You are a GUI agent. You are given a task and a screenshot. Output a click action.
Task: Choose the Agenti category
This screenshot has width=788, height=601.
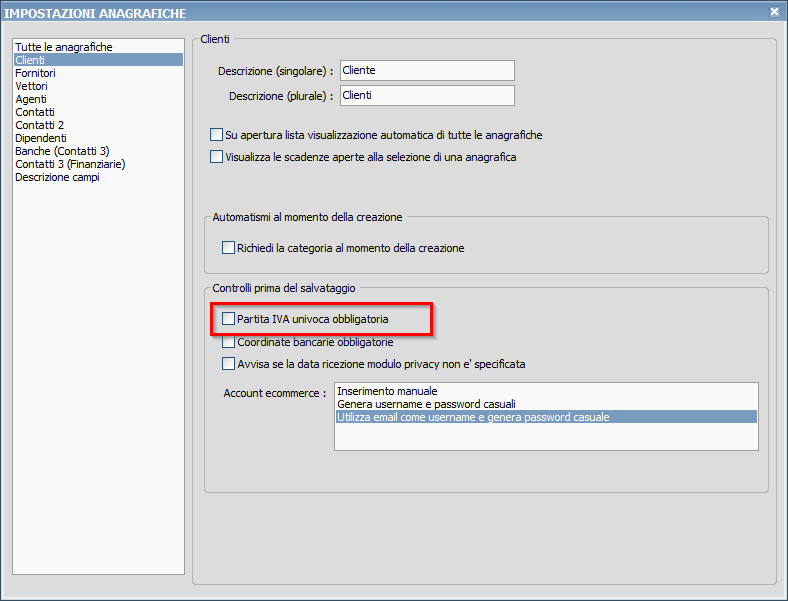point(31,99)
